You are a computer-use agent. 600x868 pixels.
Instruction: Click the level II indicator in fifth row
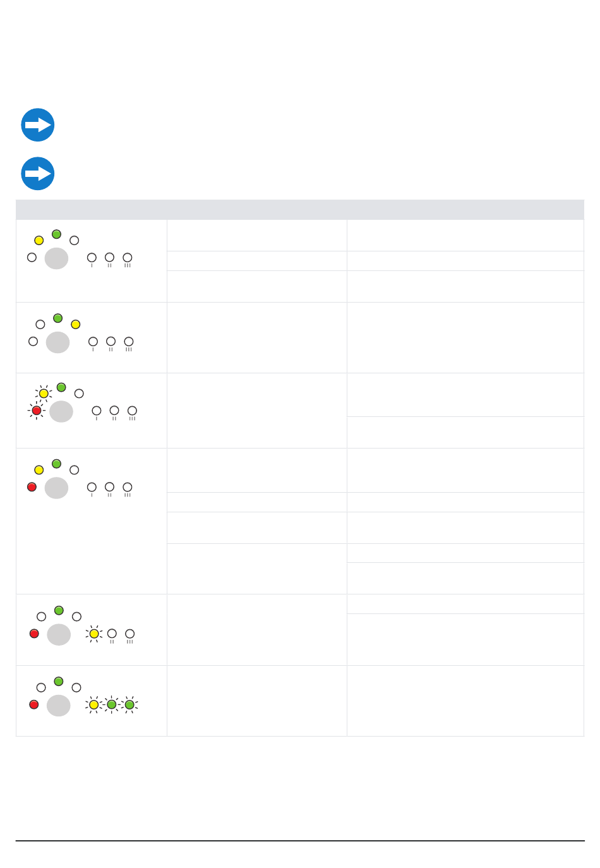tap(112, 635)
